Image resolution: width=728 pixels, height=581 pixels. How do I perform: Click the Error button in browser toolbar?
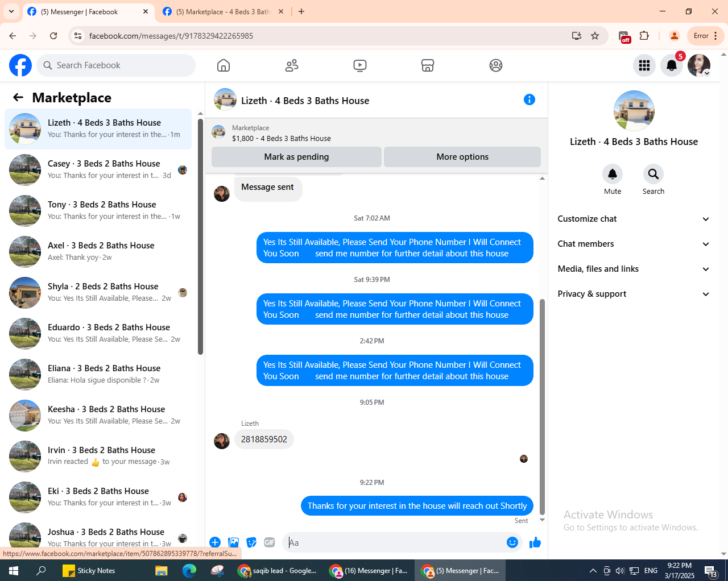(x=706, y=36)
